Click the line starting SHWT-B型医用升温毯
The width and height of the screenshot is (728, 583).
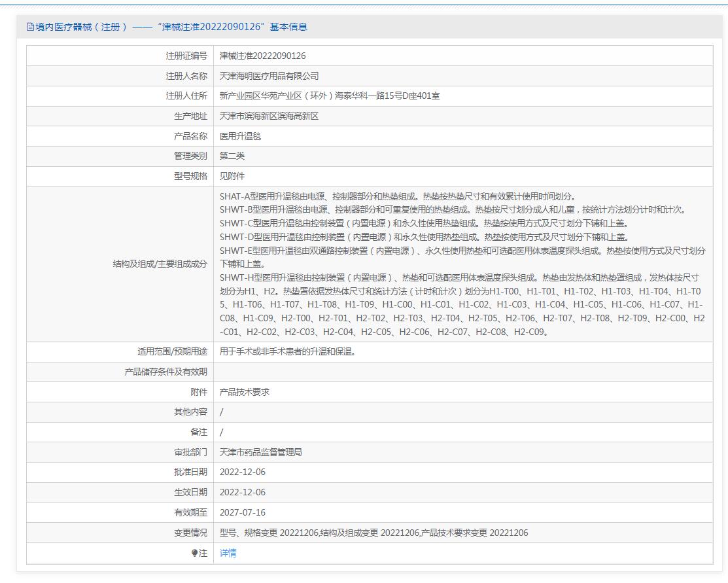(453, 210)
